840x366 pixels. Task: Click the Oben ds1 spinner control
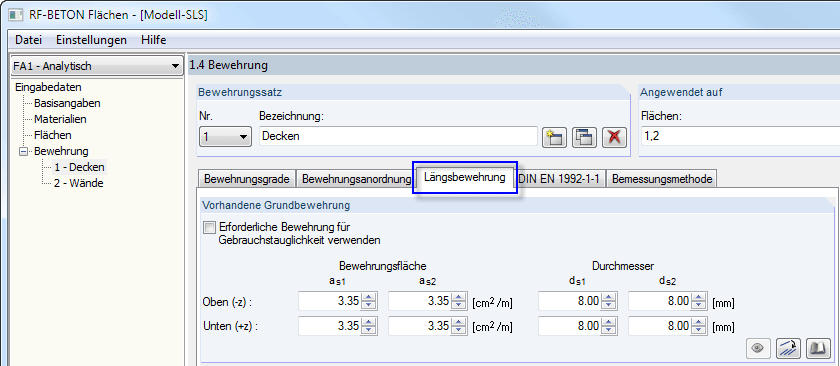tap(608, 302)
